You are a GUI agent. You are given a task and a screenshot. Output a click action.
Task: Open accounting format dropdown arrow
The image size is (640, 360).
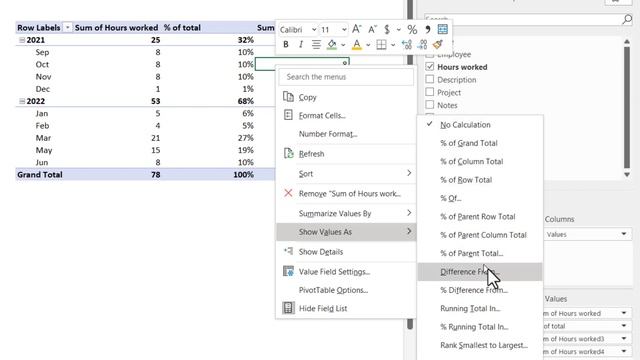398,30
